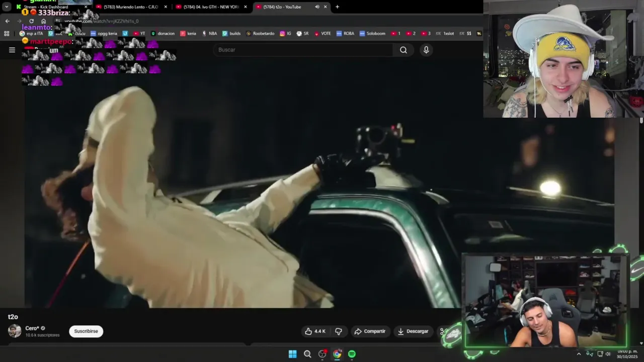Open the YT bookmark
This screenshot has height=362, width=644.
pos(139,34)
